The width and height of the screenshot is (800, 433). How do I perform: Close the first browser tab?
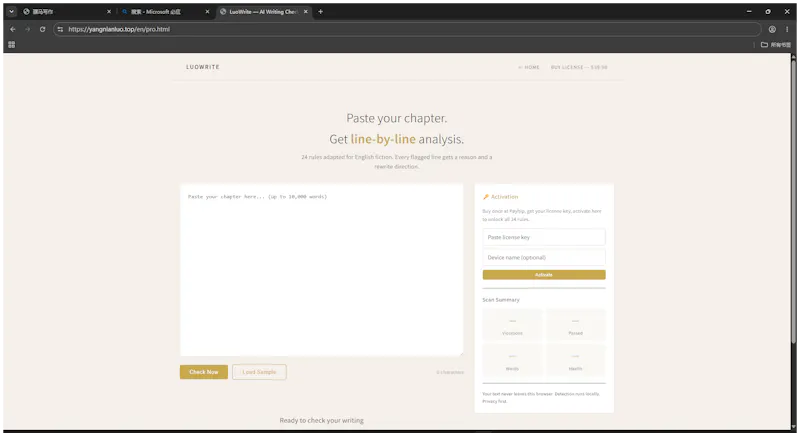click(x=109, y=12)
